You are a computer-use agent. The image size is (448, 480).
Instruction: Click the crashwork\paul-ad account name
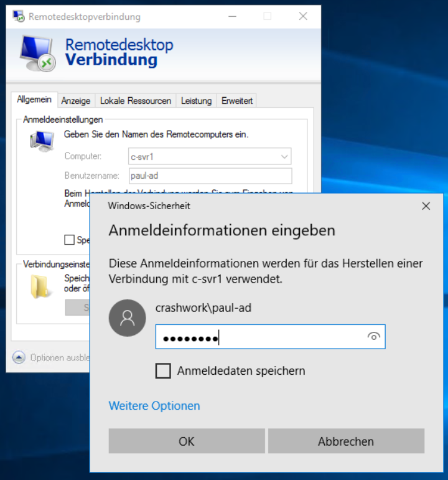coord(203,308)
